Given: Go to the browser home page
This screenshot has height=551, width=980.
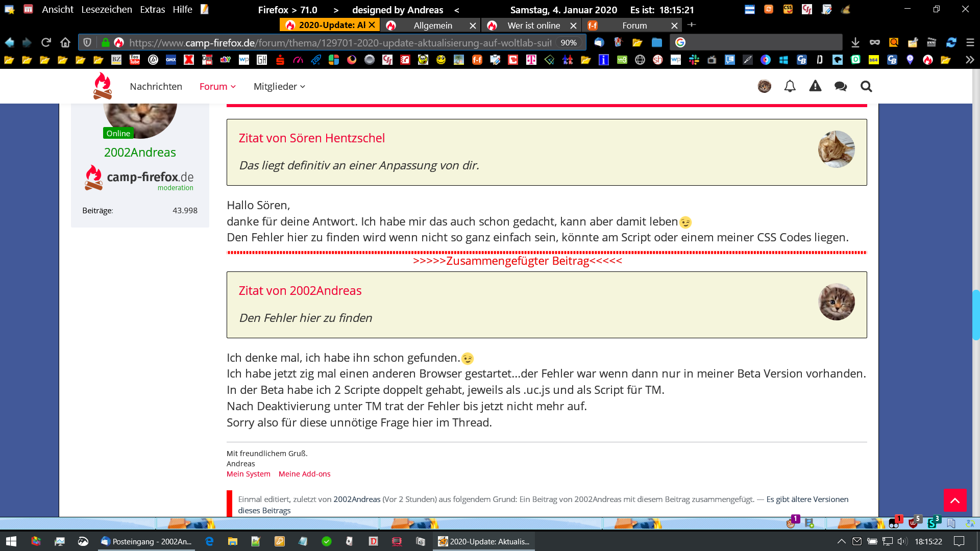Looking at the screenshot, I should tap(65, 42).
